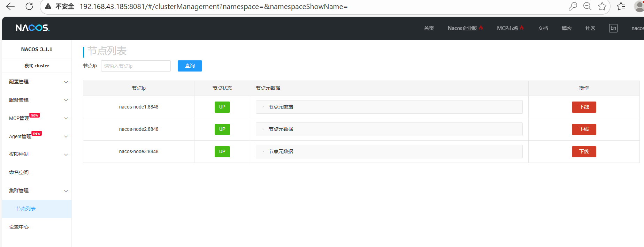Click the nacos-node3:8848 cell

pos(139,151)
